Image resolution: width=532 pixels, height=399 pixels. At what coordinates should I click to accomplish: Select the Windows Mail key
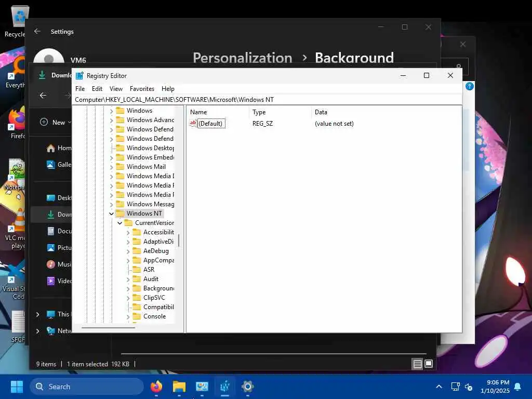coord(146,167)
